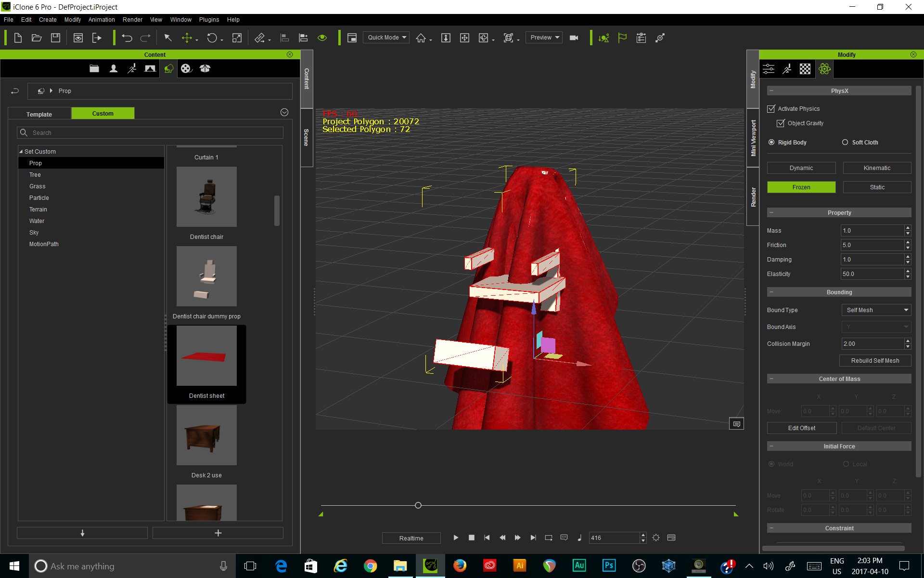This screenshot has width=924, height=578.
Task: Collapse the Bounding section
Action: point(771,292)
